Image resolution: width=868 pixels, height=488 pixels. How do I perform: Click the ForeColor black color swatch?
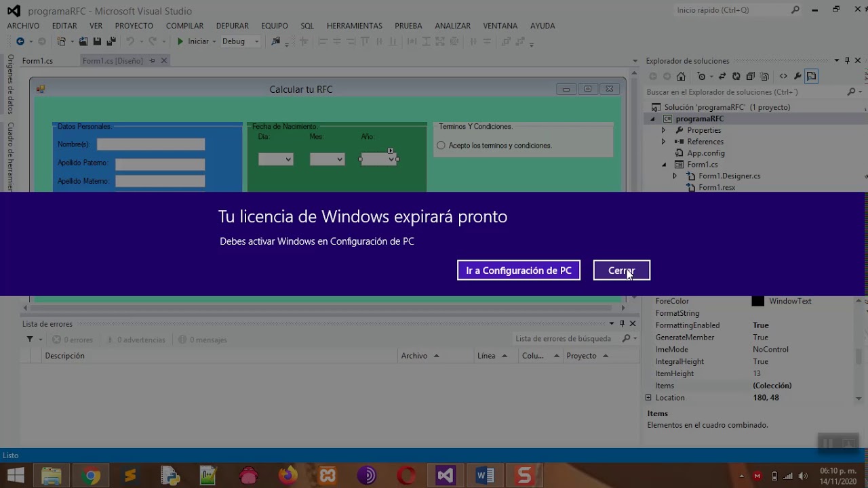click(x=758, y=301)
